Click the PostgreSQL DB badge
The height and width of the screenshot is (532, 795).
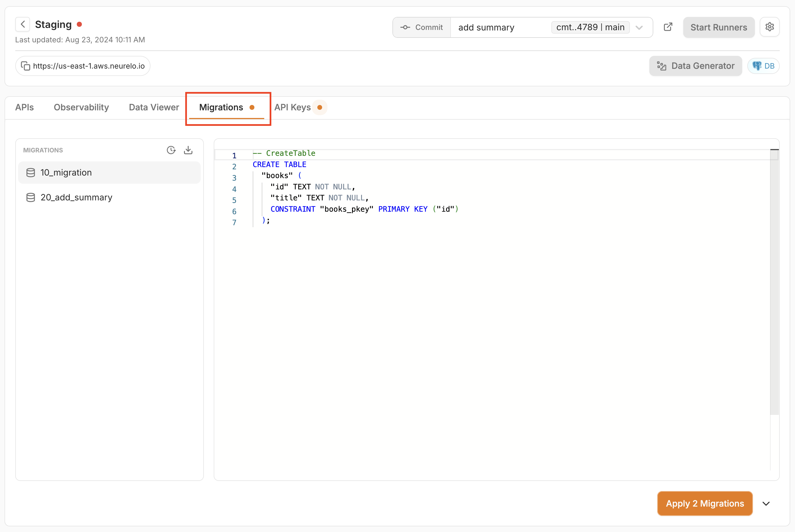click(763, 66)
